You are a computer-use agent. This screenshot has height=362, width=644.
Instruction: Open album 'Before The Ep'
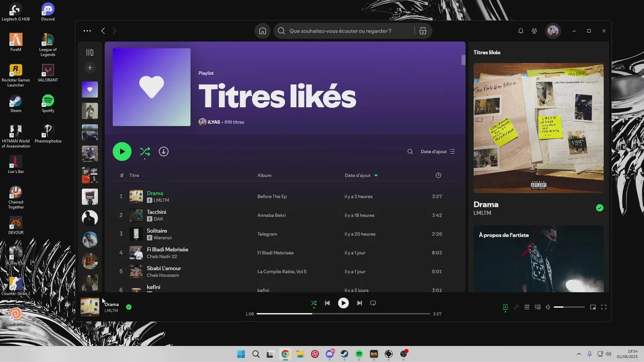point(272,197)
